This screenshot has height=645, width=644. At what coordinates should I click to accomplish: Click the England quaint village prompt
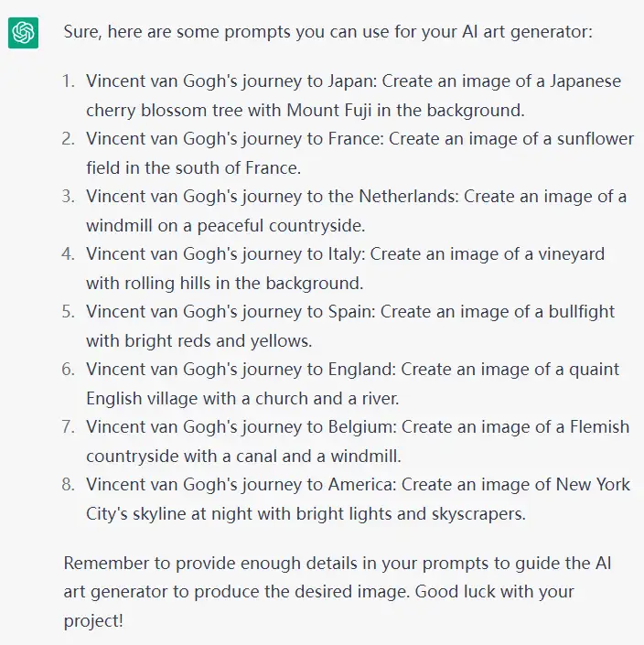(x=352, y=383)
